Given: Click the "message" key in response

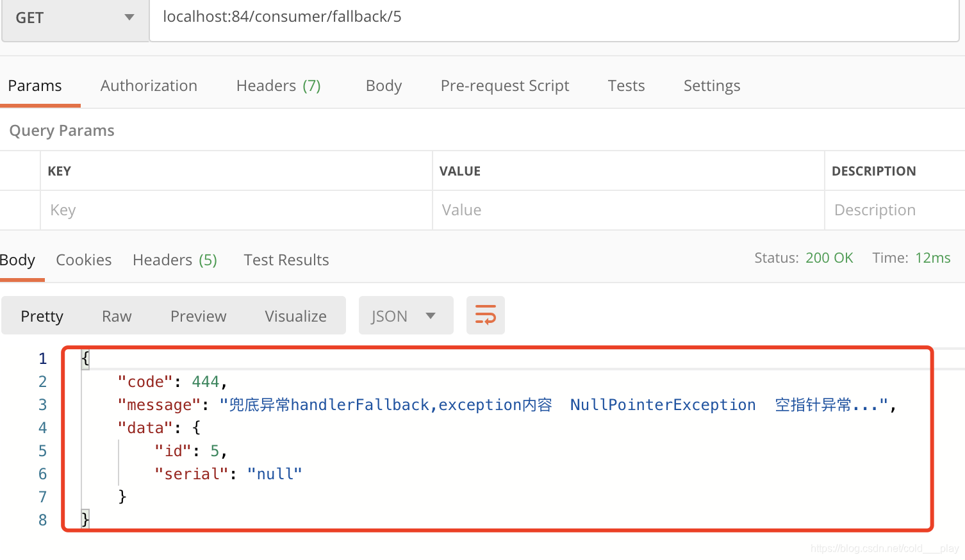Looking at the screenshot, I should coord(160,405).
